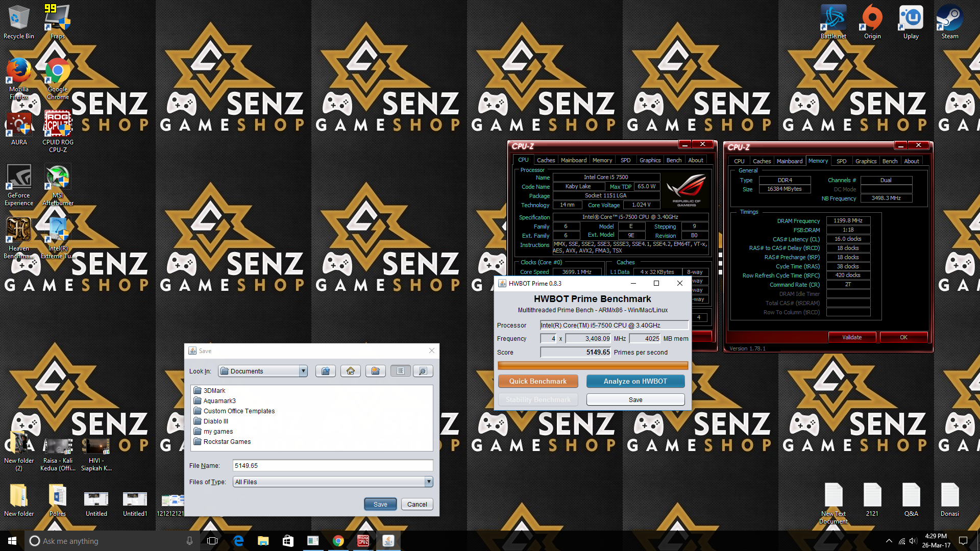Open About tab in left CPU-Z window
This screenshot has width=980, height=551.
696,160
